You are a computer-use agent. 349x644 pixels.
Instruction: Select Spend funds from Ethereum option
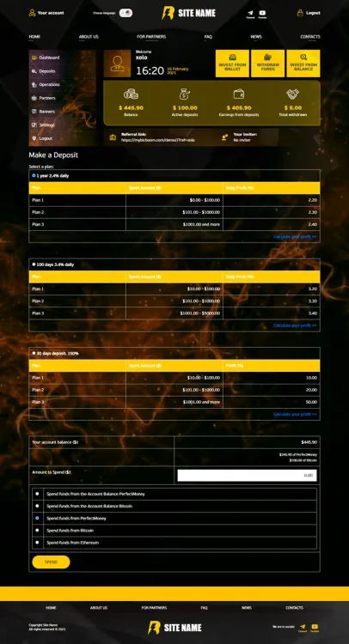[37, 543]
